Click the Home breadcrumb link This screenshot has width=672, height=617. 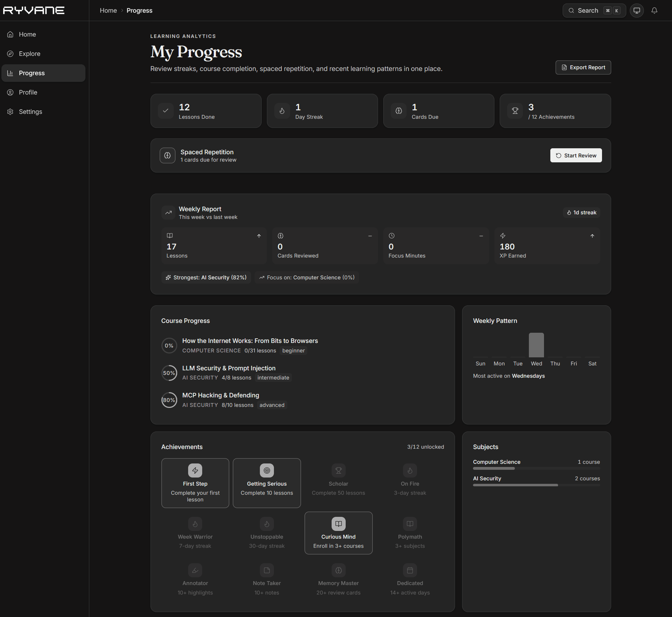[x=108, y=11]
